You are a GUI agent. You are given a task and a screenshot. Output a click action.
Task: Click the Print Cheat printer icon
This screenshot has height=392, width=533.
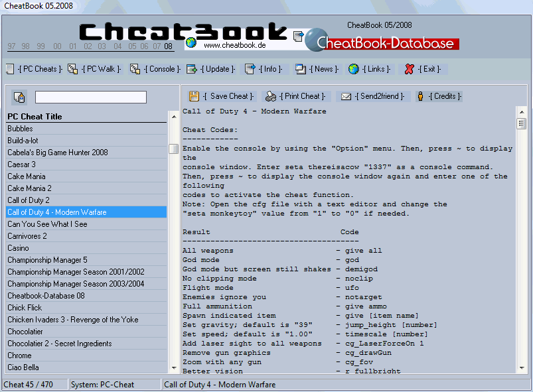pyautogui.click(x=271, y=96)
